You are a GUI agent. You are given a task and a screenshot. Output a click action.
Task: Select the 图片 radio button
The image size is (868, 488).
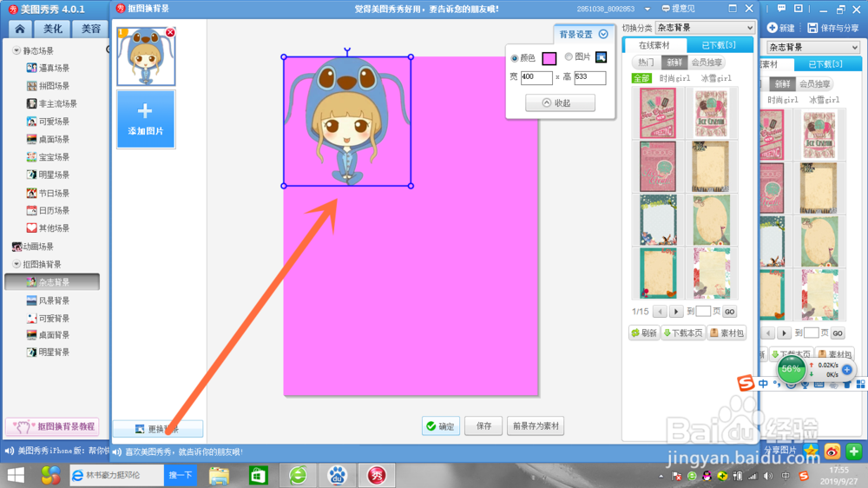[x=568, y=56]
